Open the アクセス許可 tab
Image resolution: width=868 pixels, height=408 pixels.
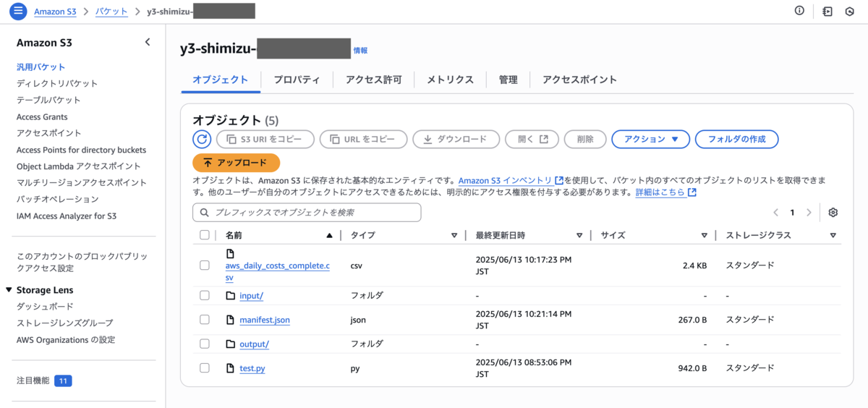(373, 80)
